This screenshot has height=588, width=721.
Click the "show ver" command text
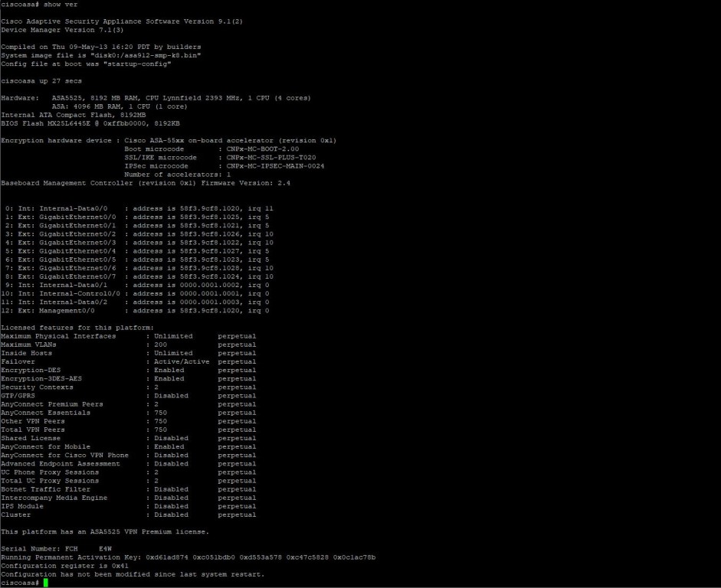click(61, 5)
